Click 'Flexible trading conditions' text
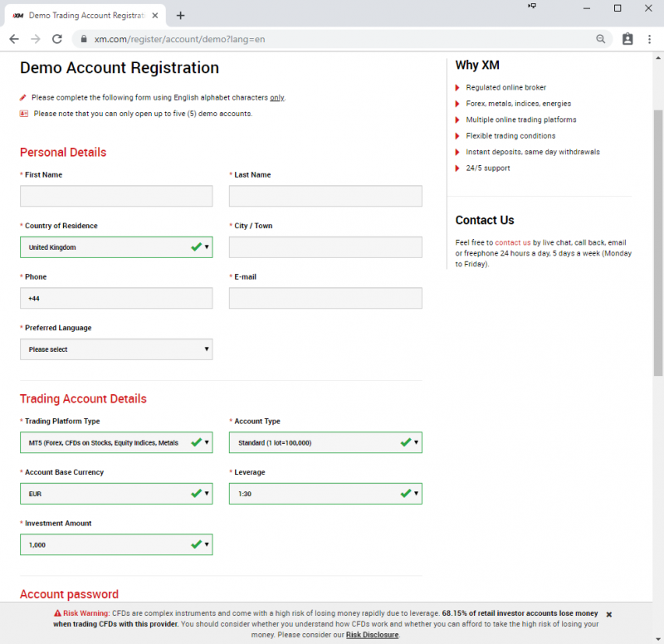 click(x=510, y=135)
